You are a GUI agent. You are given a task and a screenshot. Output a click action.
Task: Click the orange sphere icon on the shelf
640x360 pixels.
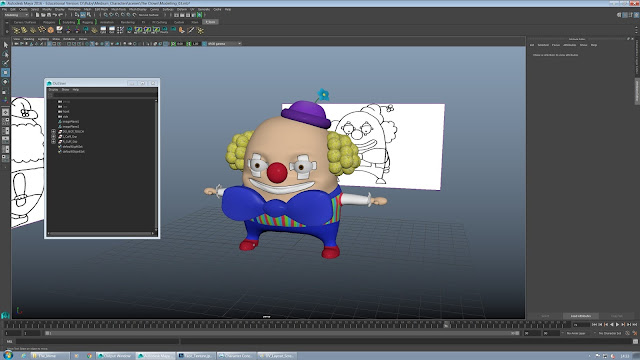click(51, 30)
